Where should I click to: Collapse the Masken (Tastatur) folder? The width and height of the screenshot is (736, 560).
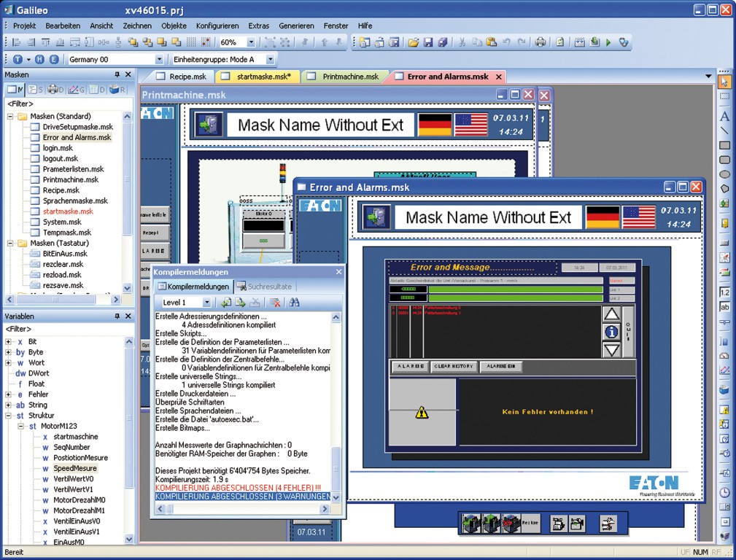point(10,243)
